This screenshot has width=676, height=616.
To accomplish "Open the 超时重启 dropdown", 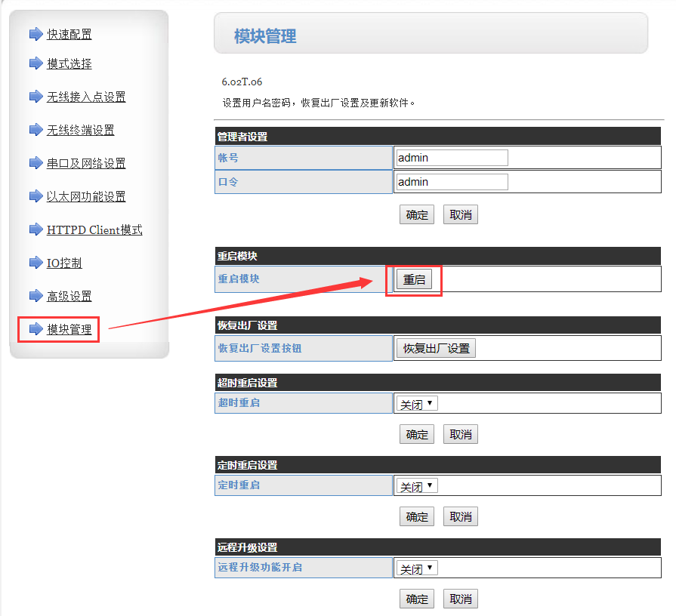I will pyautogui.click(x=416, y=404).
